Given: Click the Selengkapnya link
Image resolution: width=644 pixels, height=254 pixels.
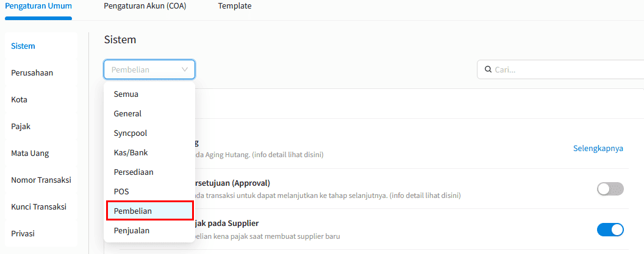Looking at the screenshot, I should point(598,149).
